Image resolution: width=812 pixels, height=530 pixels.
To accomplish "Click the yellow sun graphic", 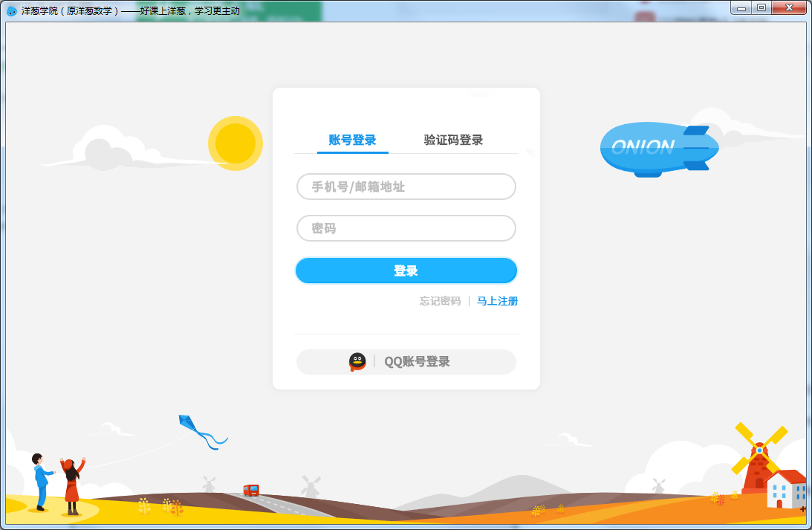I will click(235, 144).
